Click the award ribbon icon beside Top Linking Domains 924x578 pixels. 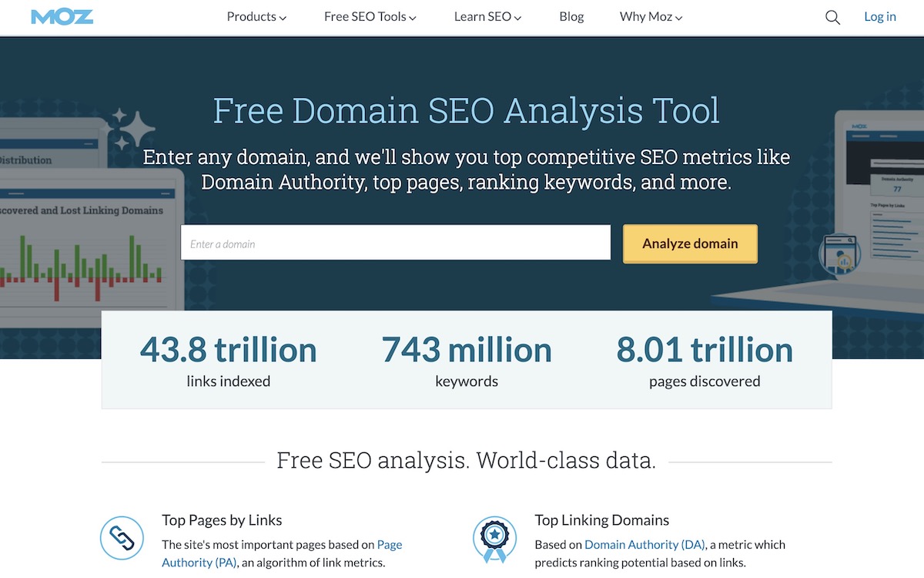(494, 539)
